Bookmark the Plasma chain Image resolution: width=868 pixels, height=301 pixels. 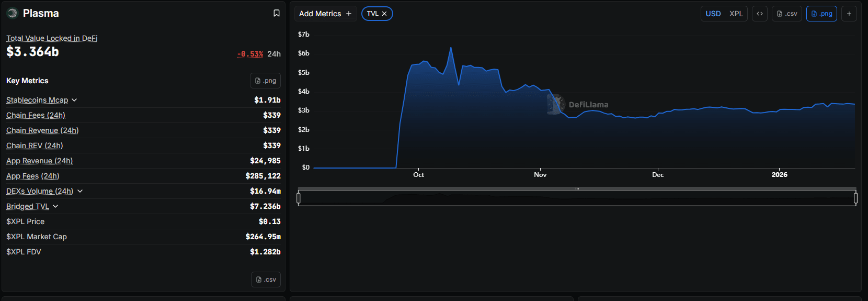pyautogui.click(x=277, y=13)
